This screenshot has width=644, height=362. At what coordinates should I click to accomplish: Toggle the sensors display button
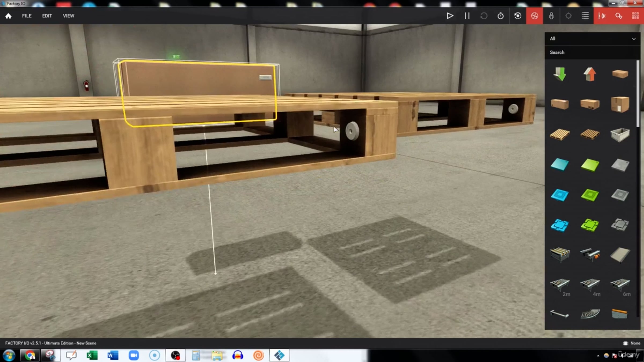[x=602, y=16]
